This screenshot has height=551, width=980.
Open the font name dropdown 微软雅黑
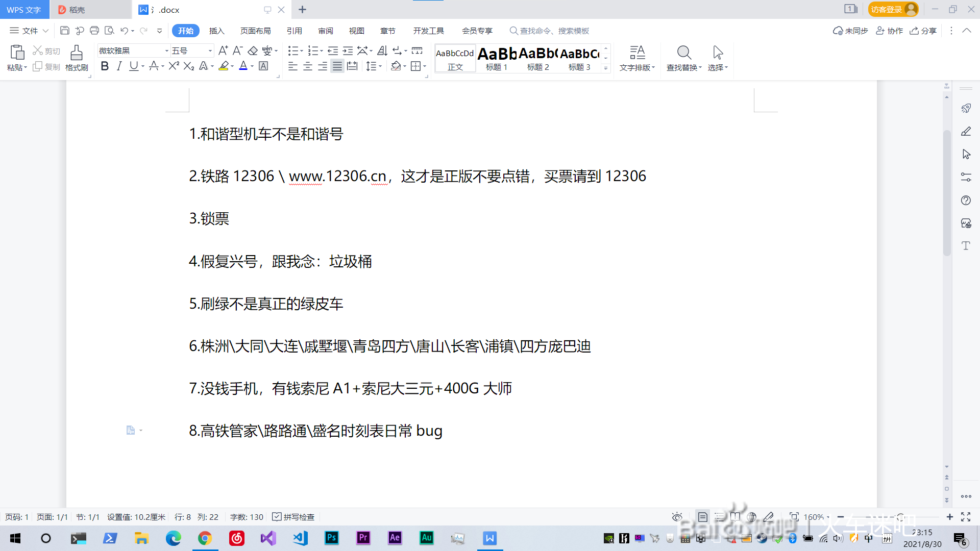tap(166, 51)
